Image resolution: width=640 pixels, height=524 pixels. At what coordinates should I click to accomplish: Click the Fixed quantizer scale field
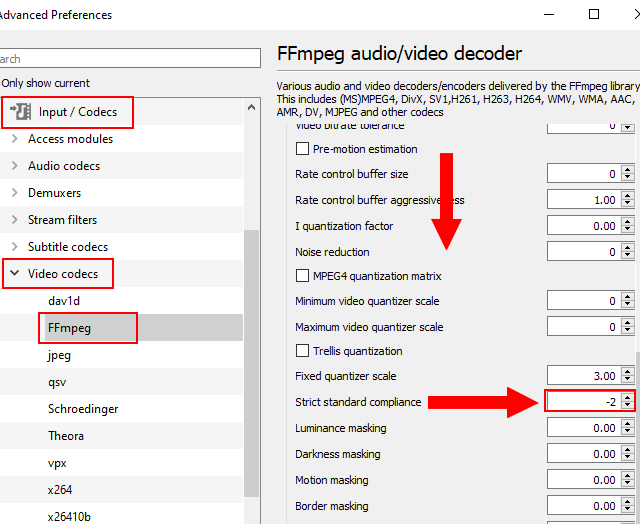[x=584, y=375]
